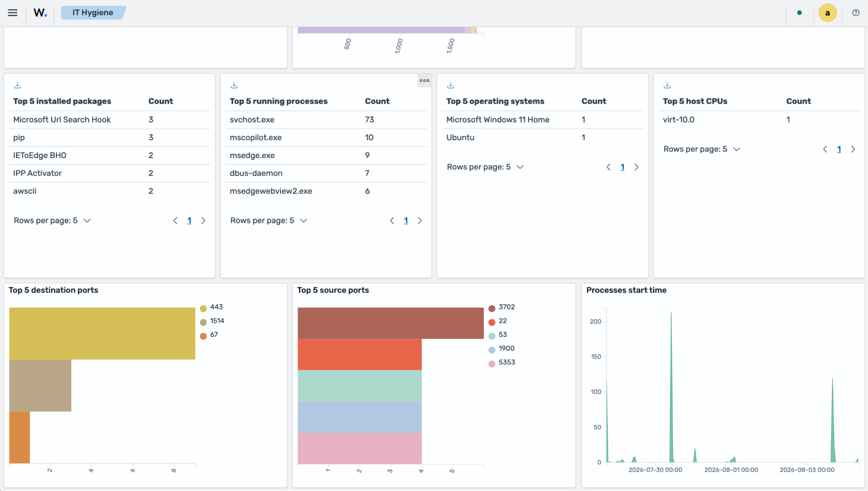868x491 pixels.
Task: Open panel options on running processes
Action: pos(424,80)
